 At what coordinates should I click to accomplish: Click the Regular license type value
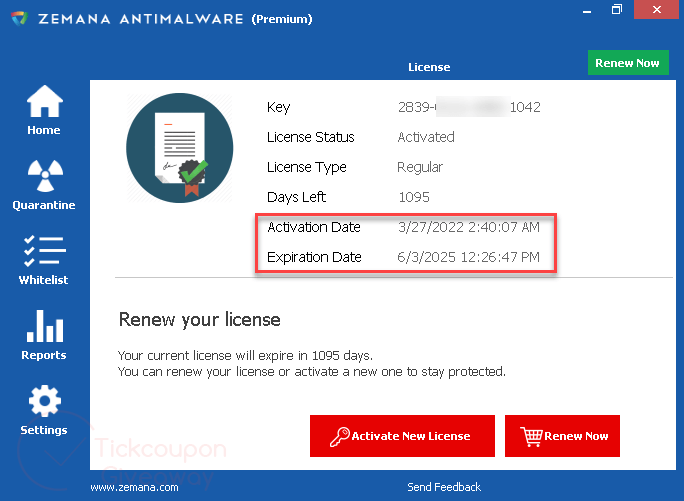pos(420,167)
